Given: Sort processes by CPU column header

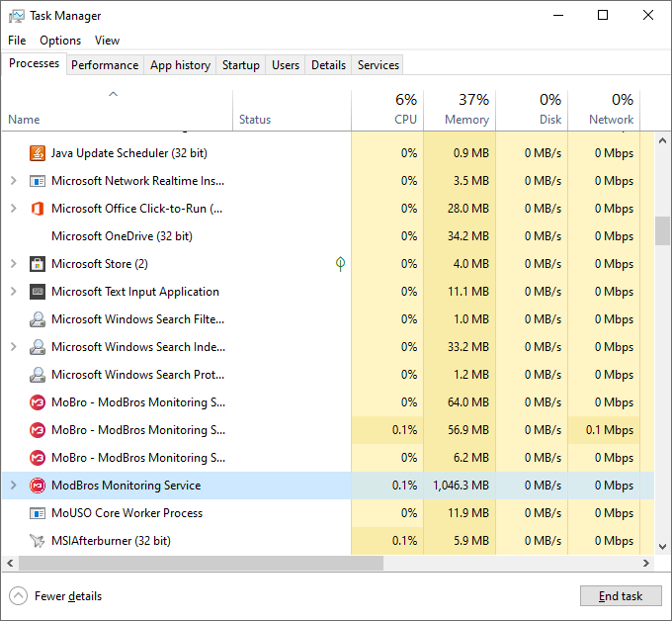Looking at the screenshot, I should (x=387, y=110).
